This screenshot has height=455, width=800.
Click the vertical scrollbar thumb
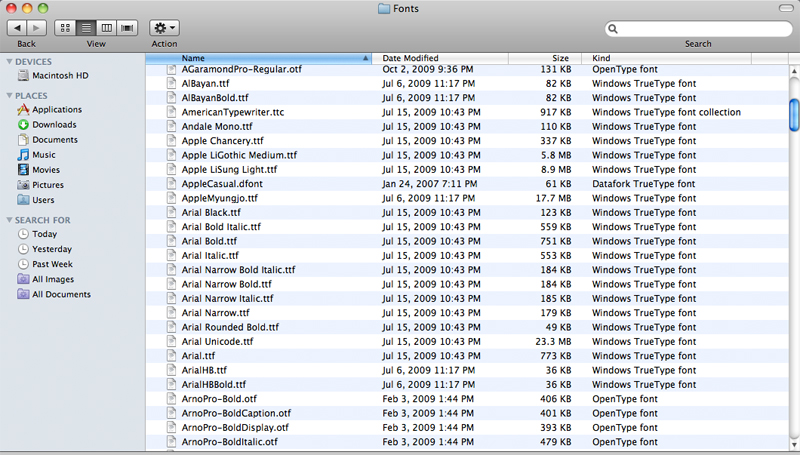(x=794, y=115)
